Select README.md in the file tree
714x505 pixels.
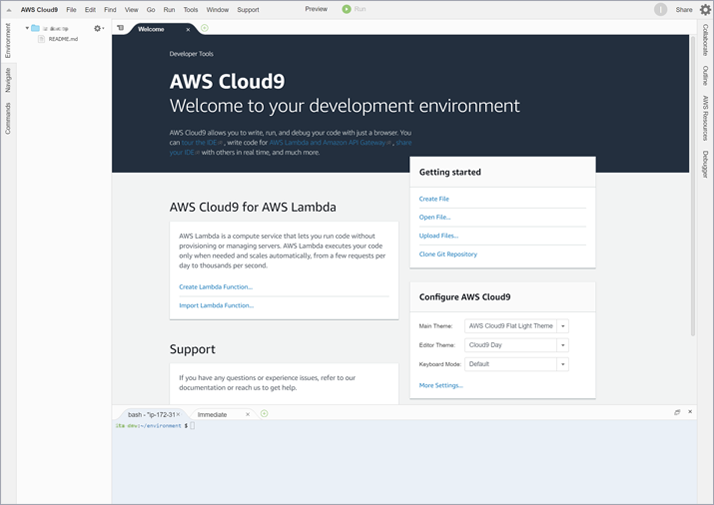tap(63, 39)
